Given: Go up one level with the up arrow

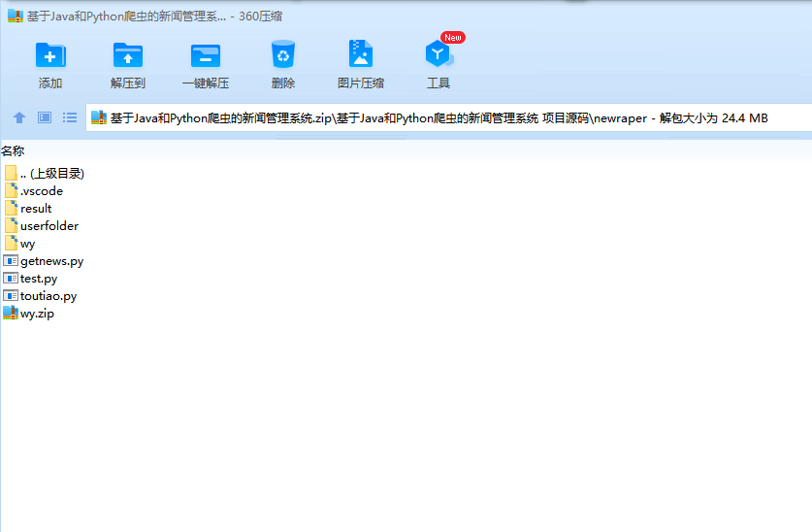Looking at the screenshot, I should point(19,118).
